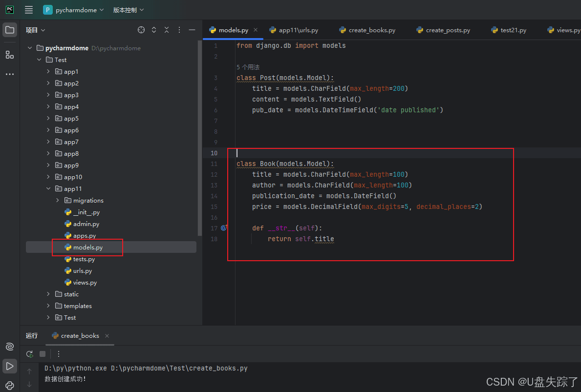
Task: Switch to the views.py editor tab
Action: point(563,30)
